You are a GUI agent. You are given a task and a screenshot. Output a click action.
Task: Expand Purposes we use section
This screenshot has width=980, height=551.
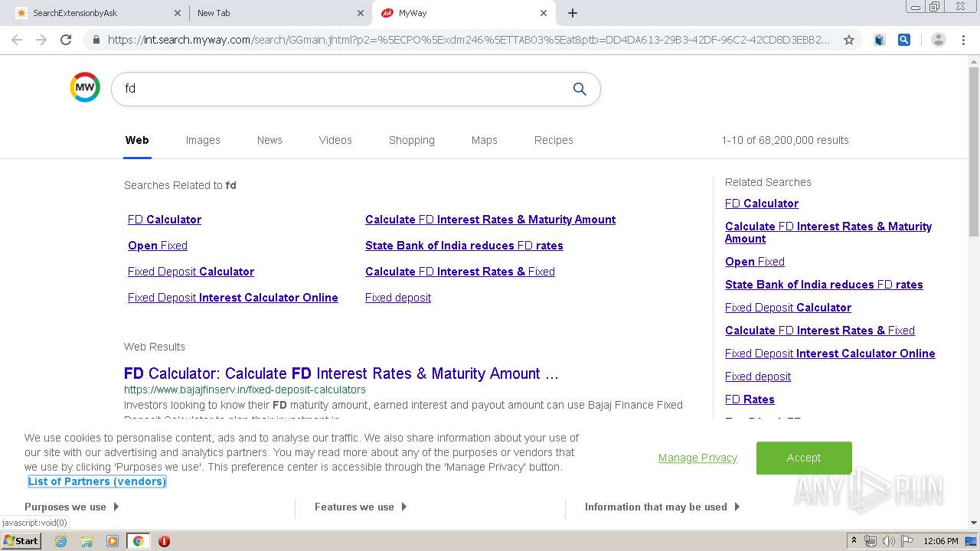[72, 507]
